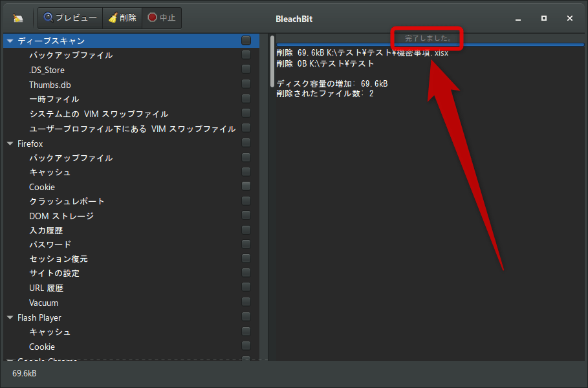Open the BleachBit menu icon at top-left
This screenshot has height=388, width=588.
(17, 18)
